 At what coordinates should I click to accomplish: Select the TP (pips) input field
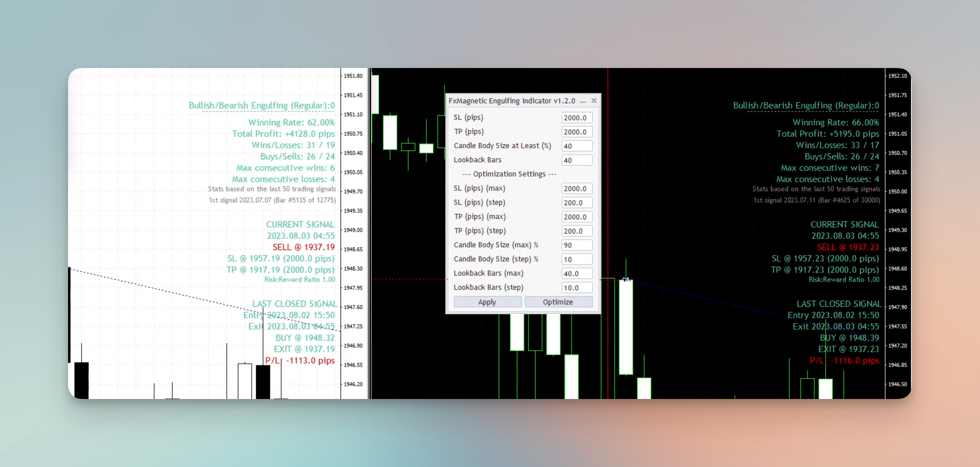(x=577, y=132)
